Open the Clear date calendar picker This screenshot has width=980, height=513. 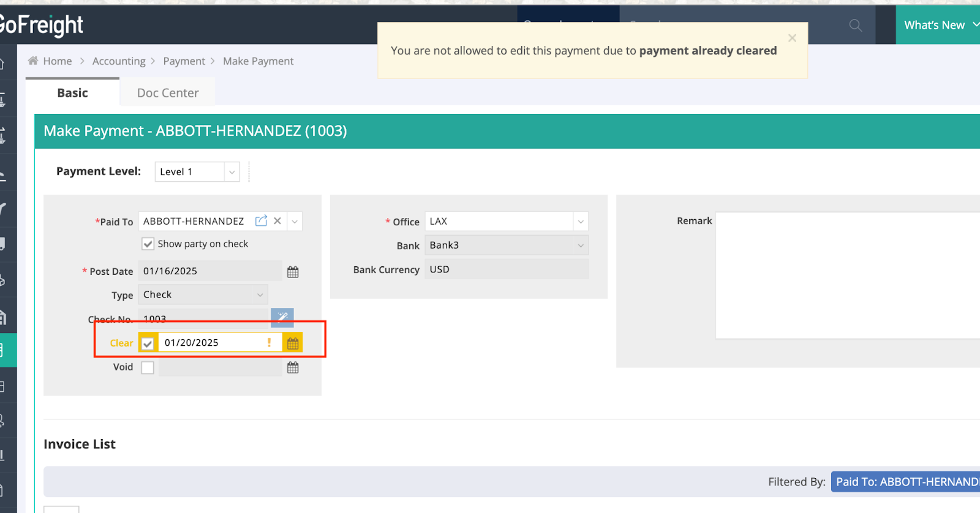click(x=293, y=343)
